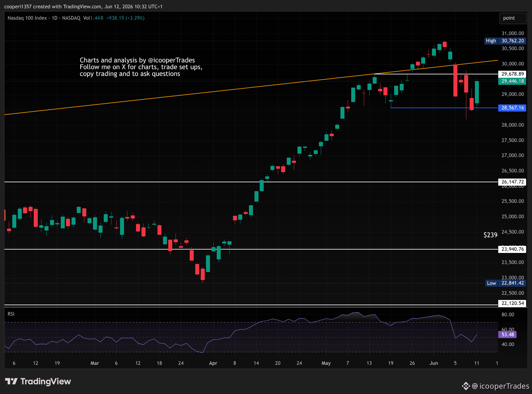Click the "Apr" label on the time axis
Image resolution: width=532 pixels, height=394 pixels.
213,363
